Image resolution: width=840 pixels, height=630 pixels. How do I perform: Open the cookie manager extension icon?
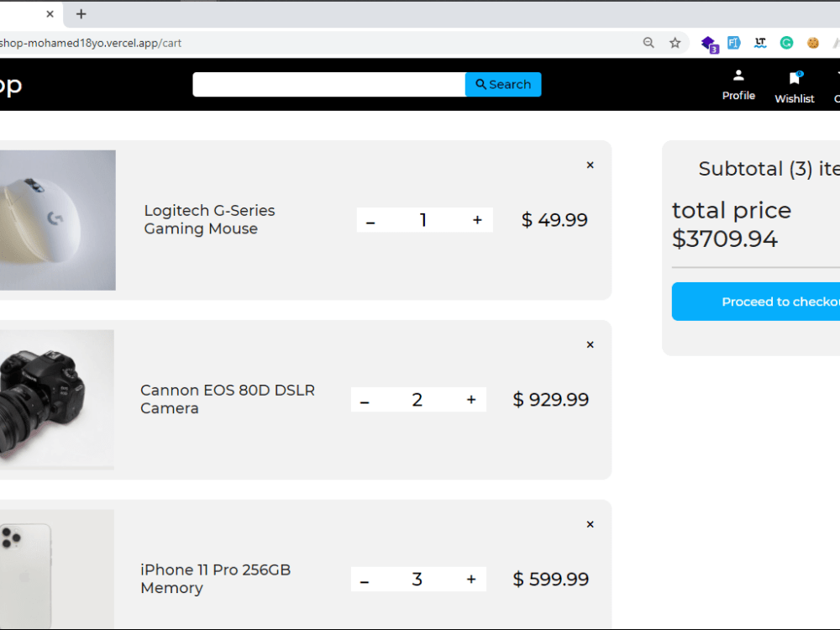(811, 43)
